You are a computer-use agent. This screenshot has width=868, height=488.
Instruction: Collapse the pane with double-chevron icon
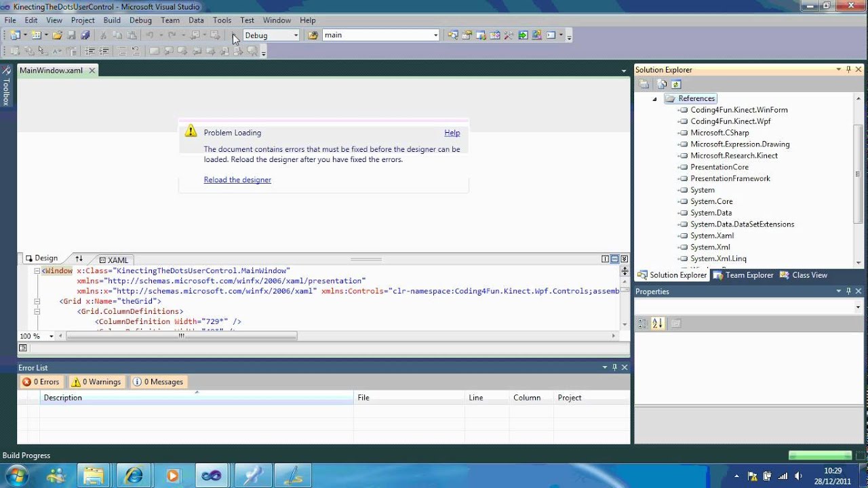click(624, 259)
